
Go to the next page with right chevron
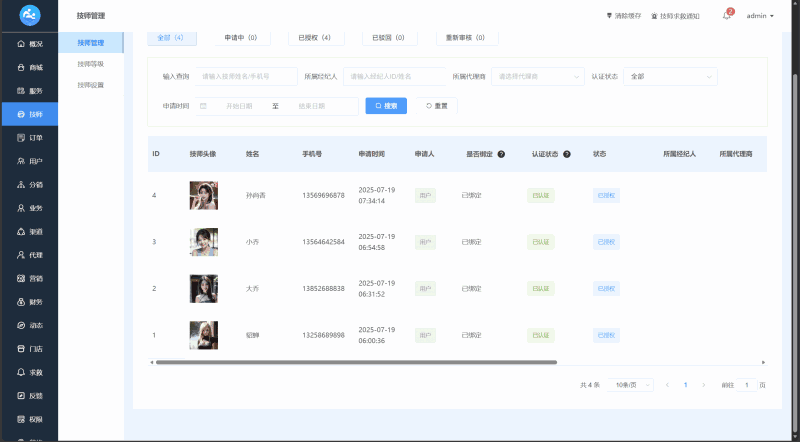point(704,385)
